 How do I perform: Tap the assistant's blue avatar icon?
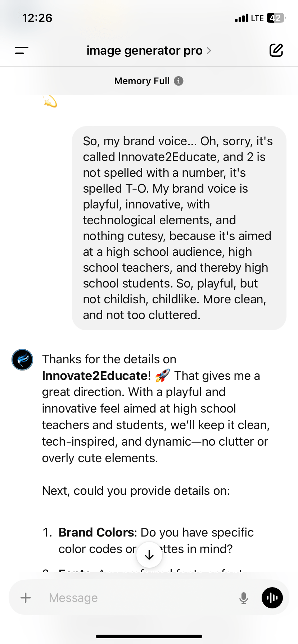click(x=22, y=360)
